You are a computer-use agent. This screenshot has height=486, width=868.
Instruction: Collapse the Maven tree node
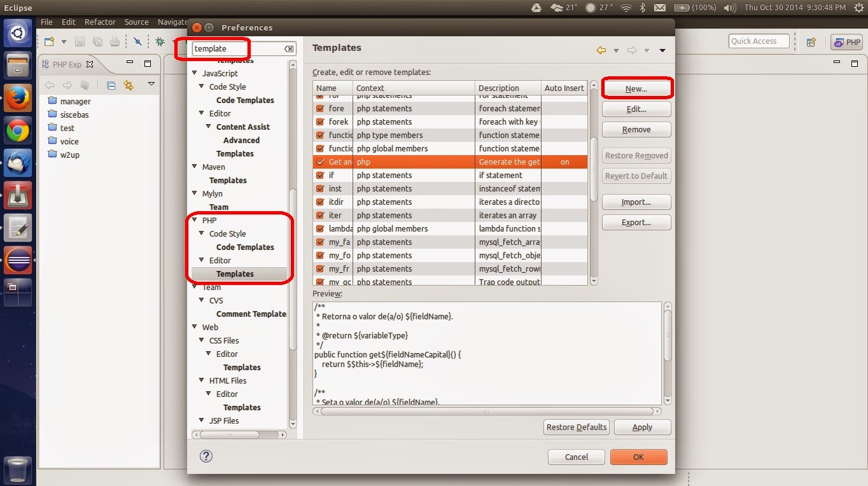tap(195, 167)
